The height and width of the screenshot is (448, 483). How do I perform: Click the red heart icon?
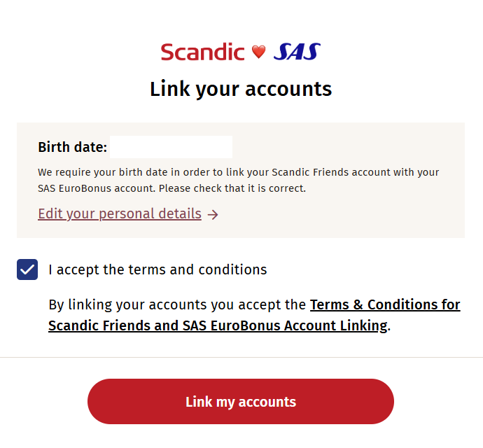258,52
